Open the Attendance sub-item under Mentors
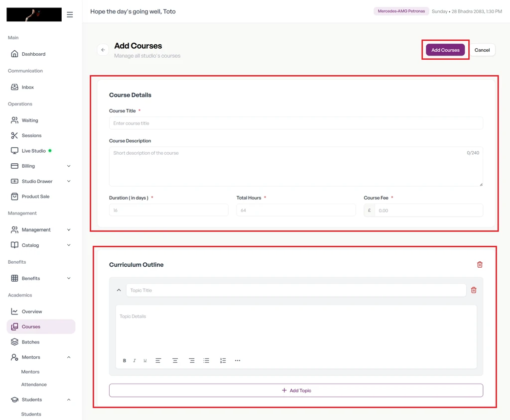 pyautogui.click(x=34, y=384)
